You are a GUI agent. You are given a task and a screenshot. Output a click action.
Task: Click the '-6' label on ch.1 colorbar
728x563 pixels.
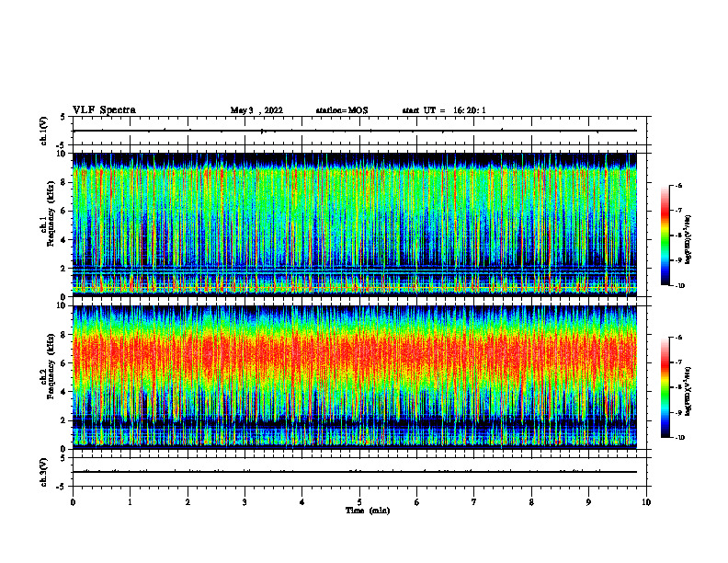pos(678,186)
